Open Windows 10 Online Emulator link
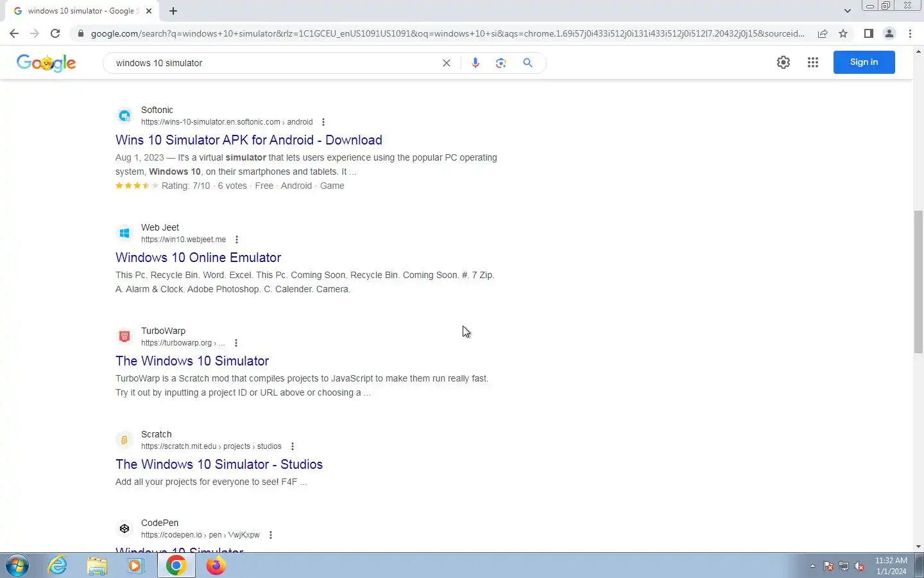The width and height of the screenshot is (924, 578). [198, 258]
